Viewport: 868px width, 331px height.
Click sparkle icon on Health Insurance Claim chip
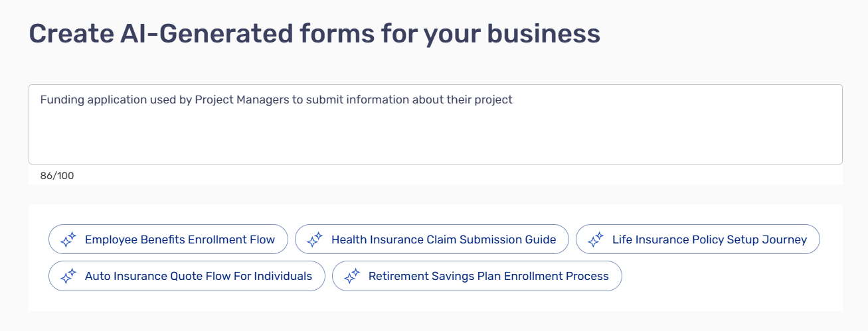click(314, 239)
